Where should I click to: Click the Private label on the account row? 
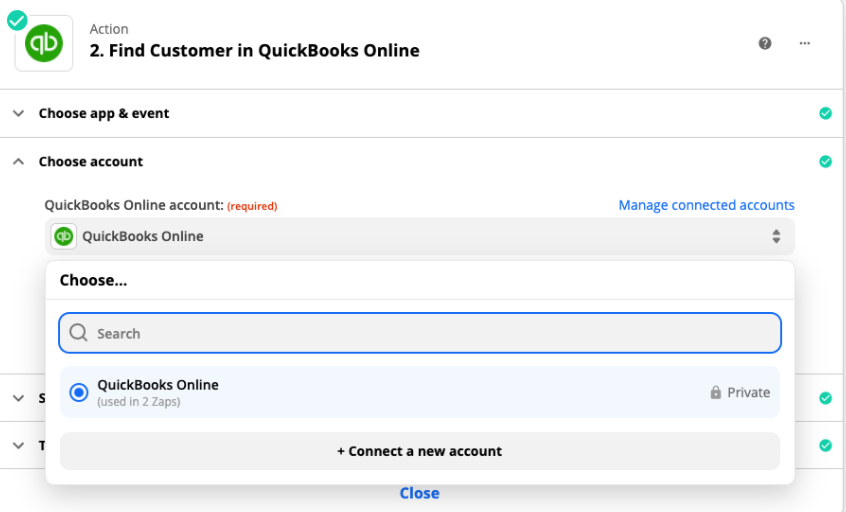tap(748, 392)
